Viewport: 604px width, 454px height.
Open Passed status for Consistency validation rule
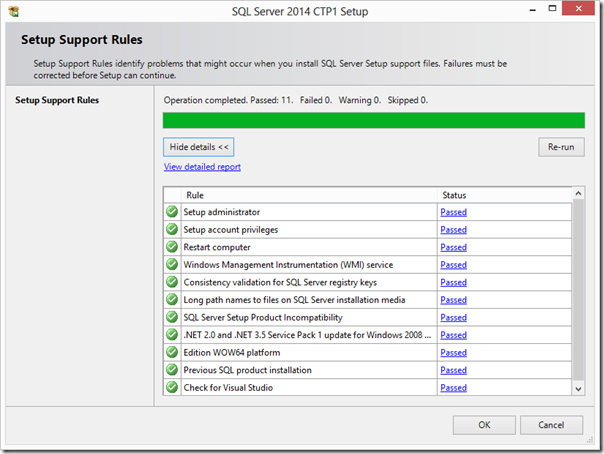tap(453, 283)
